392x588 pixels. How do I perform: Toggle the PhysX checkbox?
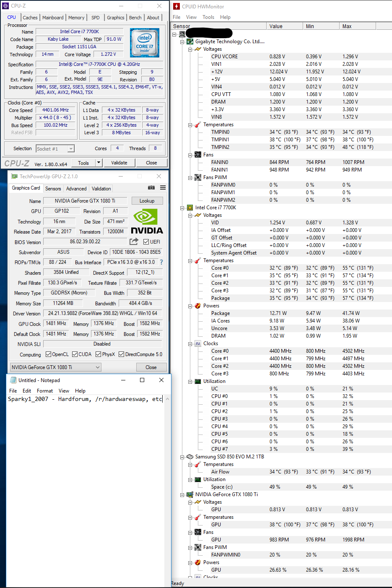pyautogui.click(x=98, y=354)
